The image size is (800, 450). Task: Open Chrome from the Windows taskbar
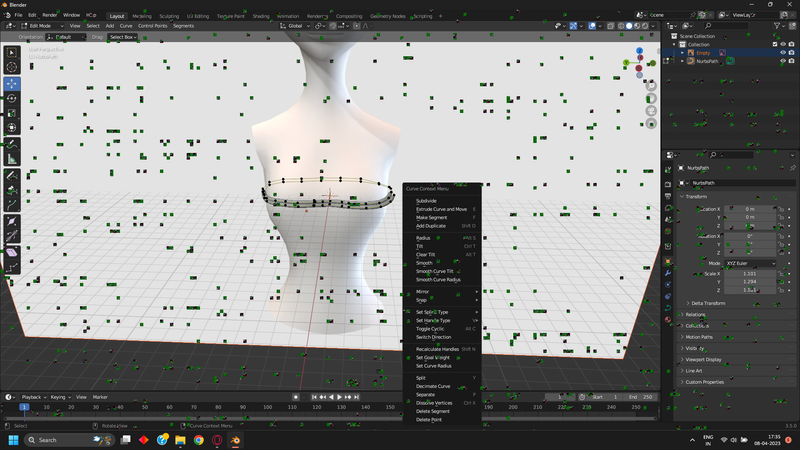[198, 440]
